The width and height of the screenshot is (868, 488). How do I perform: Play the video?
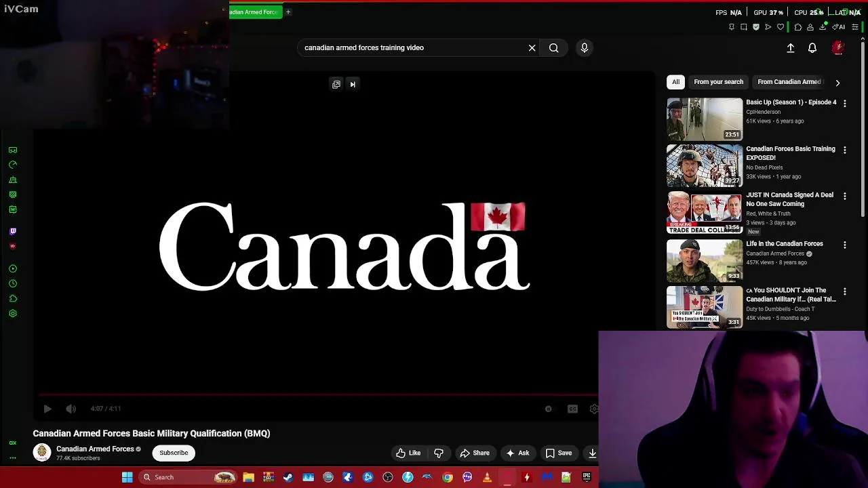point(47,409)
